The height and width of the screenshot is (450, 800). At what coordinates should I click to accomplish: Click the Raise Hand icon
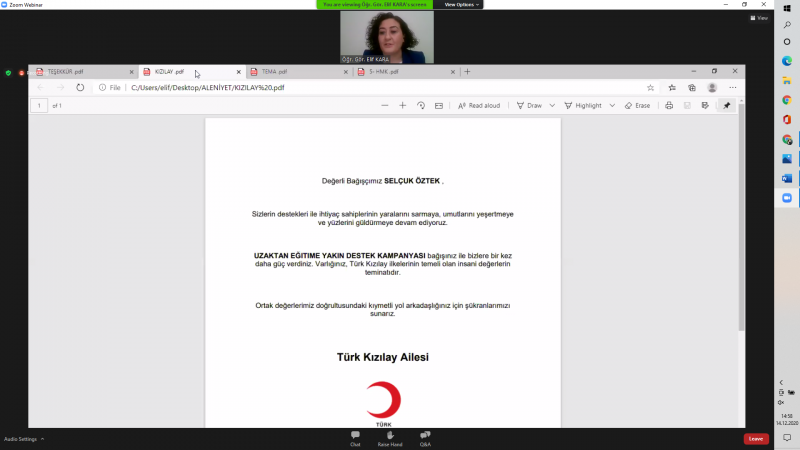coord(389,436)
